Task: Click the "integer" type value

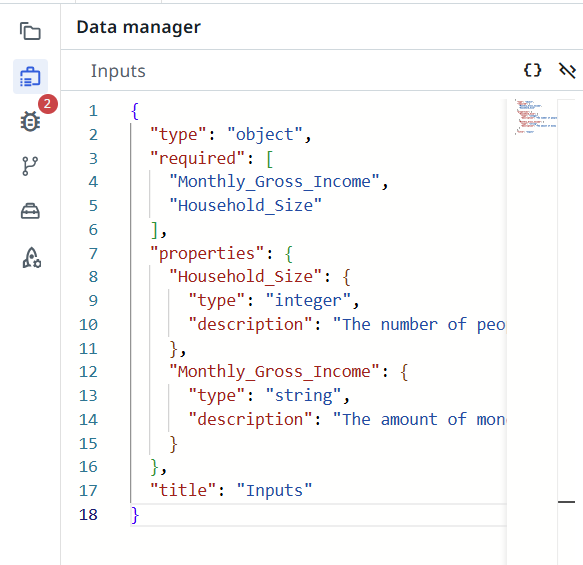Action: pyautogui.click(x=308, y=300)
